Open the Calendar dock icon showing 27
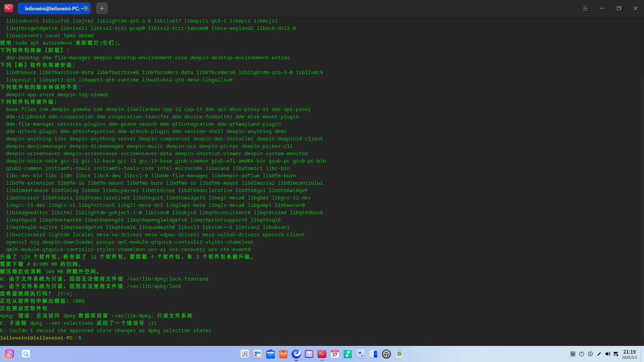Image resolution: width=644 pixels, height=362 pixels. [x=335, y=354]
